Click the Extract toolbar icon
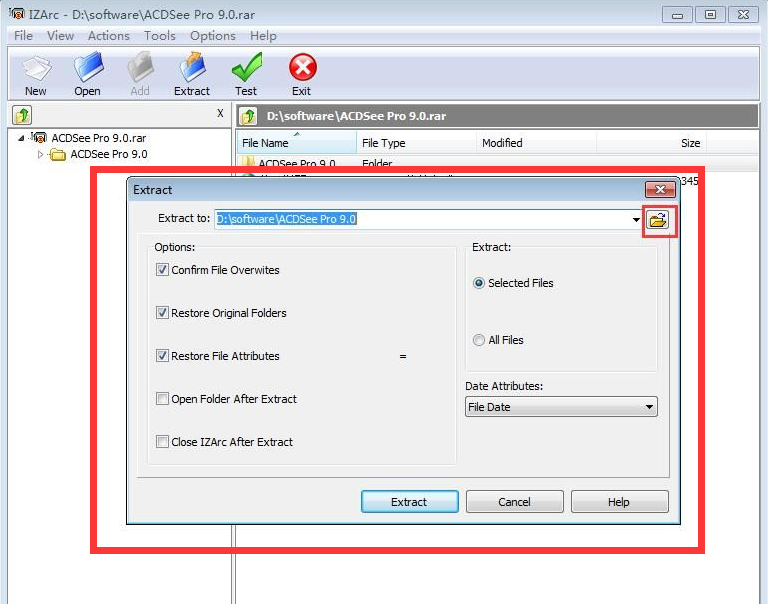 point(192,74)
